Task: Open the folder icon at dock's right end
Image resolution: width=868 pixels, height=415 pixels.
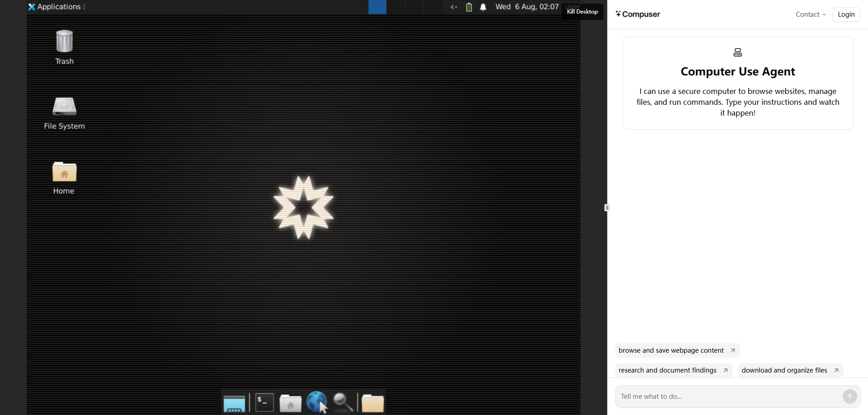Action: [373, 403]
